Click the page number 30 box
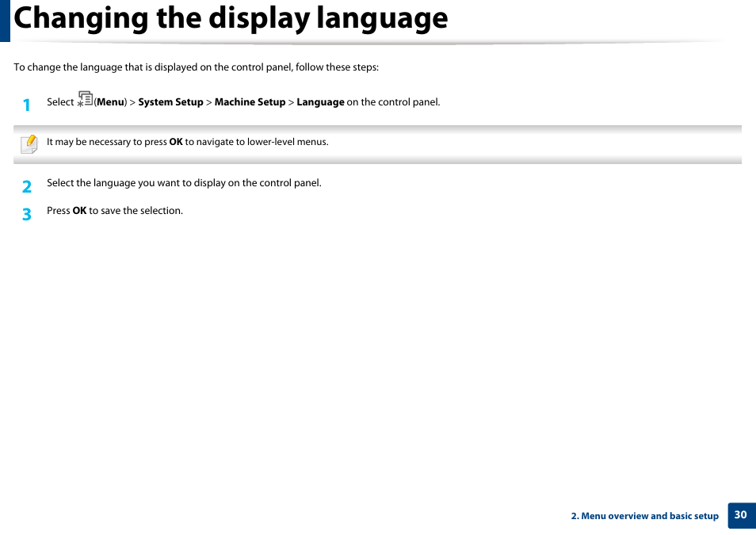Viewport: 756px width, 535px height. coord(742,515)
